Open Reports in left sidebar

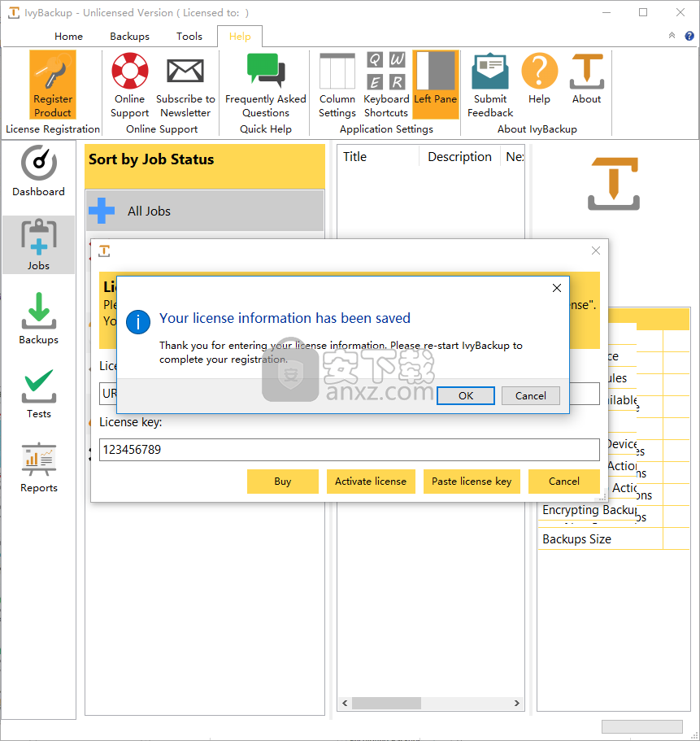39,468
